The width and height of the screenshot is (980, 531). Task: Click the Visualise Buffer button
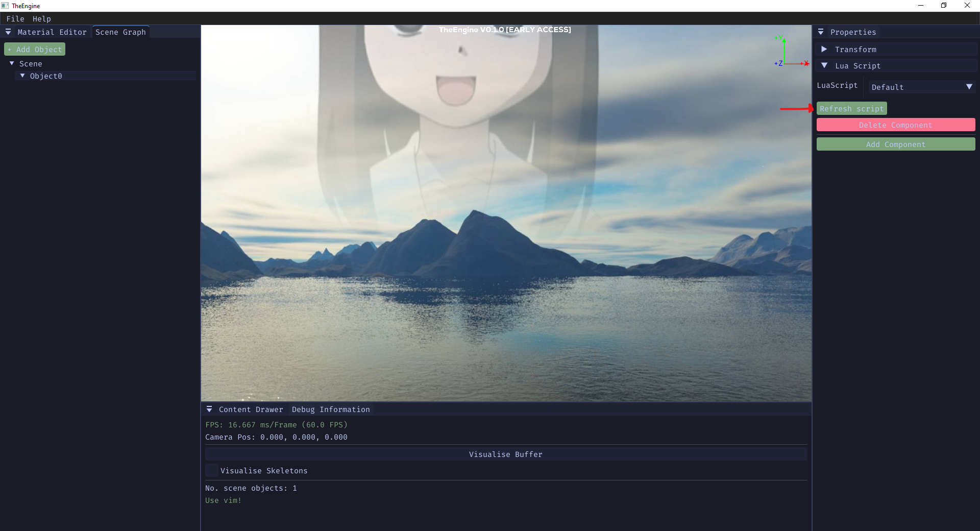click(x=506, y=454)
